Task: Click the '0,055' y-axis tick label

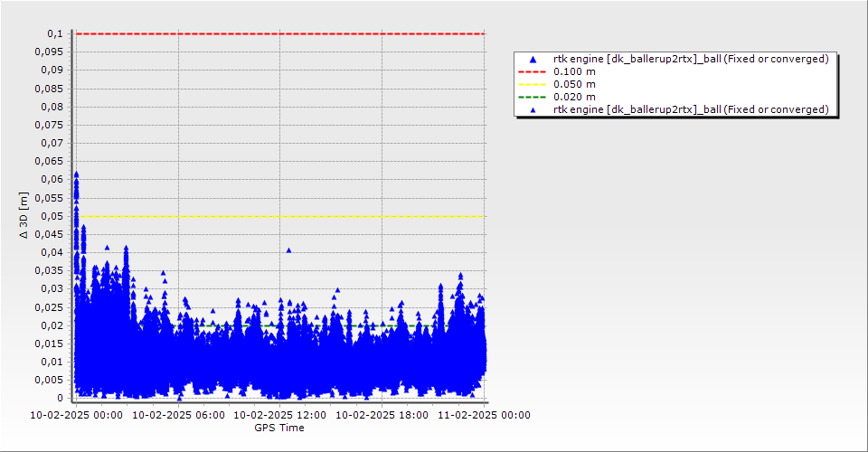Action: pyautogui.click(x=49, y=198)
